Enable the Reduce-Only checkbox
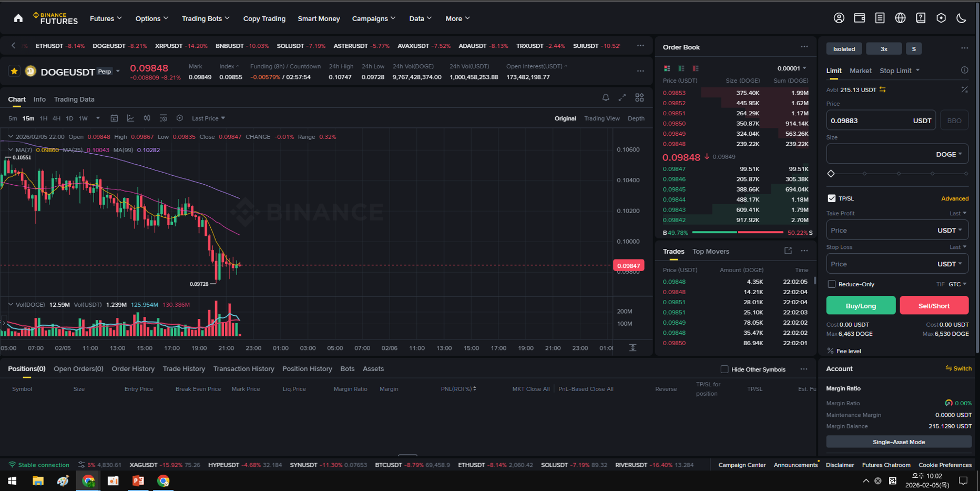Viewport: 980px width, 491px height. (831, 284)
